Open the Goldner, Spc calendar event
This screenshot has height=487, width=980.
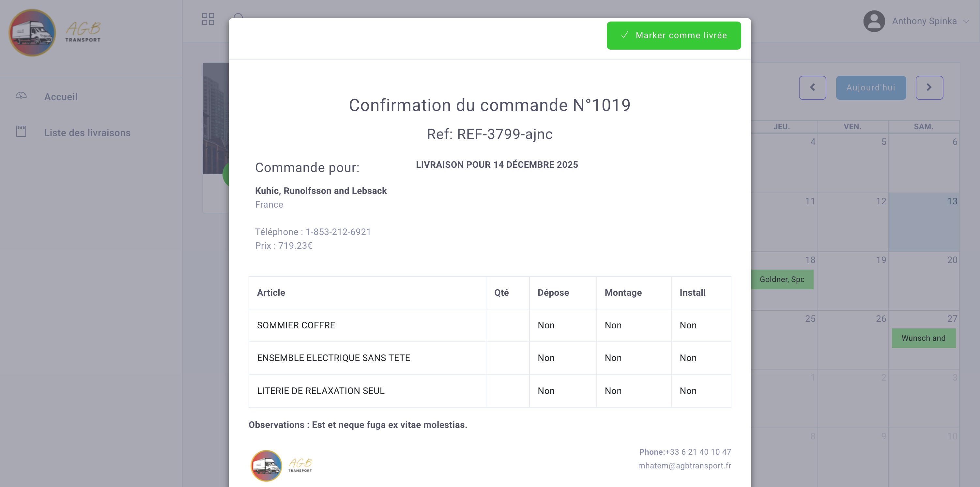(x=782, y=279)
